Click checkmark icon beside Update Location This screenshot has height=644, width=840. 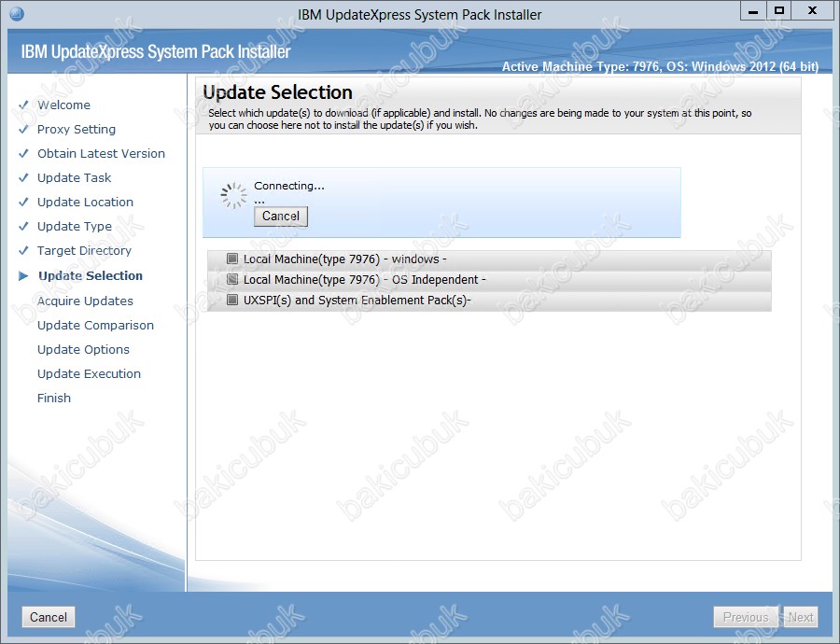23,202
